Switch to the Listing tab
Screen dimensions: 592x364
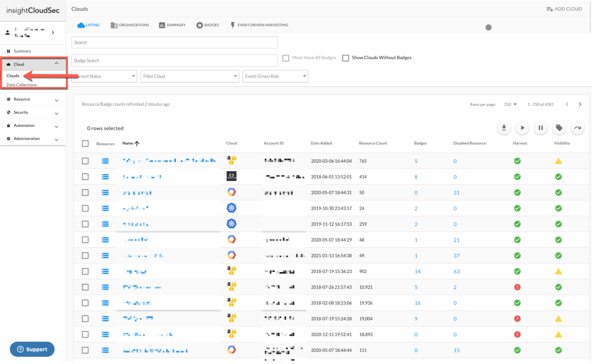pyautogui.click(x=88, y=25)
